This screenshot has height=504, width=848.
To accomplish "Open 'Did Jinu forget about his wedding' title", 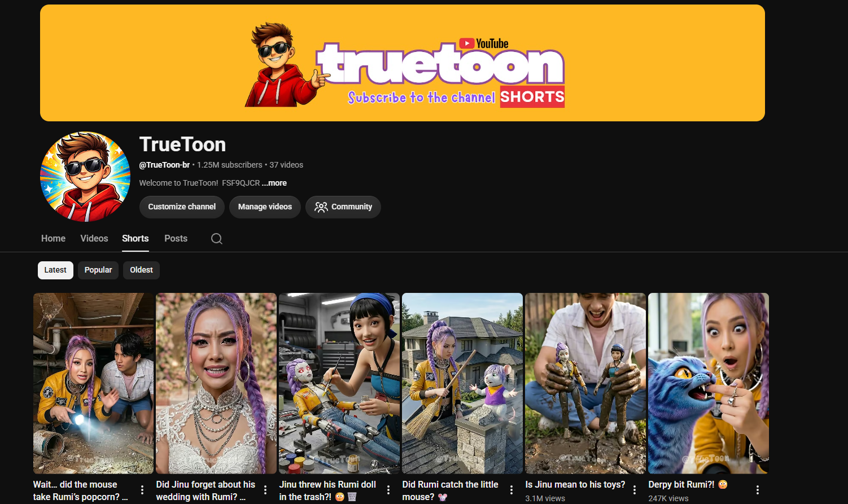I will [206, 490].
